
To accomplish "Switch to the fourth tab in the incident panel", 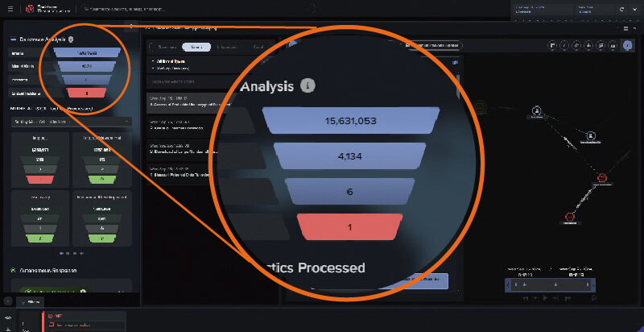I will tap(258, 47).
